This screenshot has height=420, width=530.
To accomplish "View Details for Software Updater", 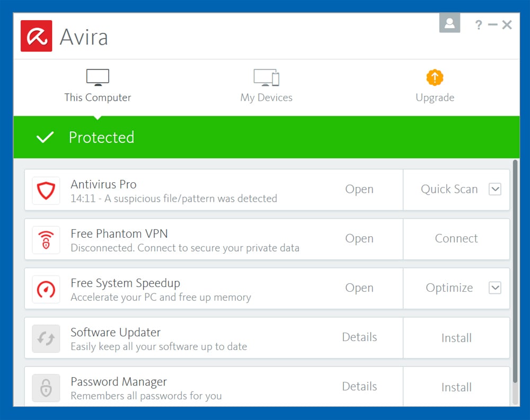I will pos(359,337).
